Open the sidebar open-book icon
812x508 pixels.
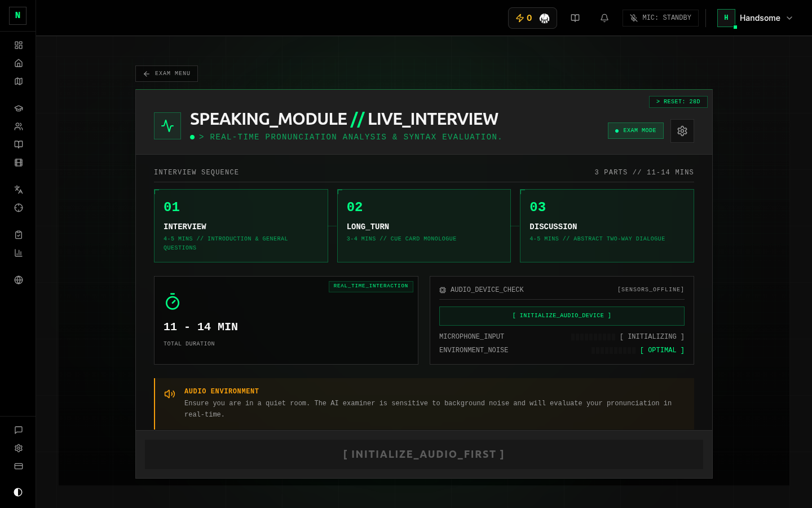[x=19, y=144]
